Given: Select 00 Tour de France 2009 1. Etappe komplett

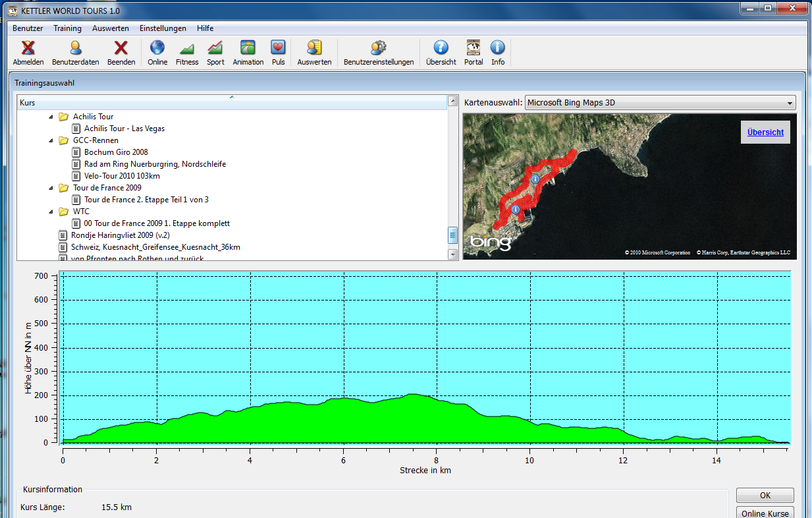Looking at the screenshot, I should (157, 223).
